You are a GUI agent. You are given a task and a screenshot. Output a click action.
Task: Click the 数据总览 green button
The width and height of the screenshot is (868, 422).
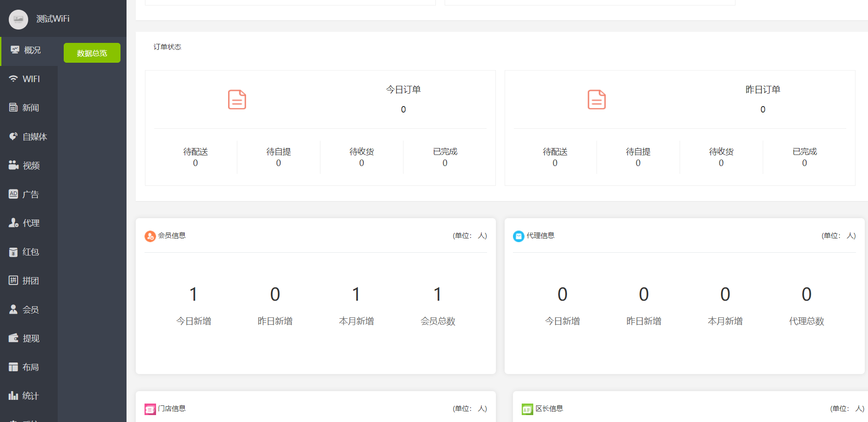point(92,53)
